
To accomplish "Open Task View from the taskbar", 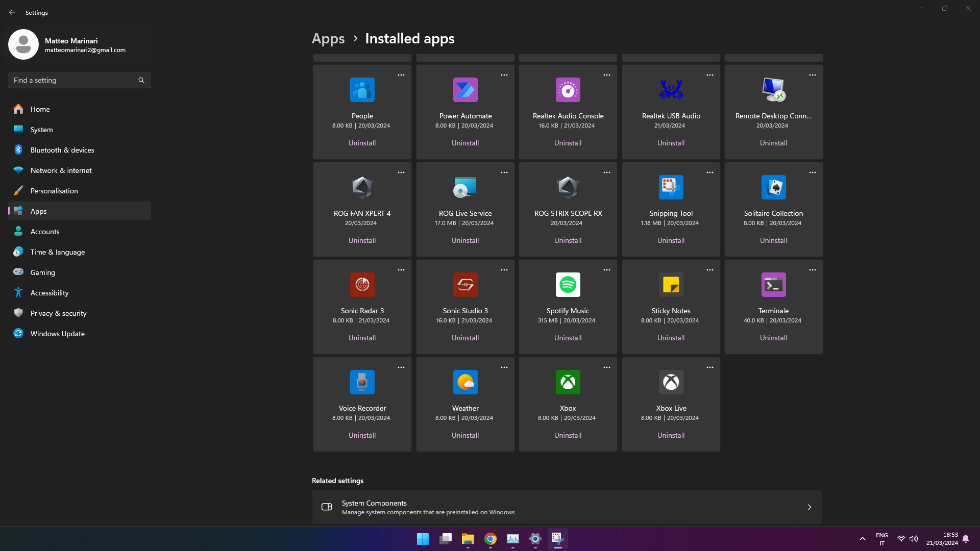I will pyautogui.click(x=445, y=539).
